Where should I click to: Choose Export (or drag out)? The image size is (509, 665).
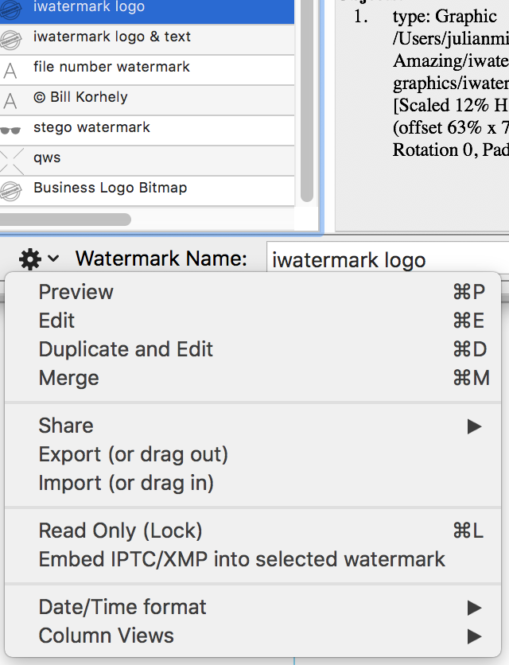[x=253, y=455]
